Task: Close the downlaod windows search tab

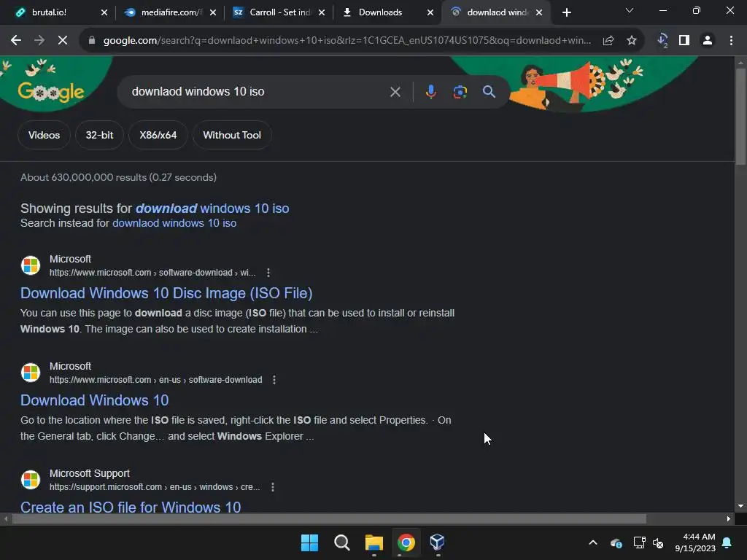Action: pyautogui.click(x=539, y=12)
